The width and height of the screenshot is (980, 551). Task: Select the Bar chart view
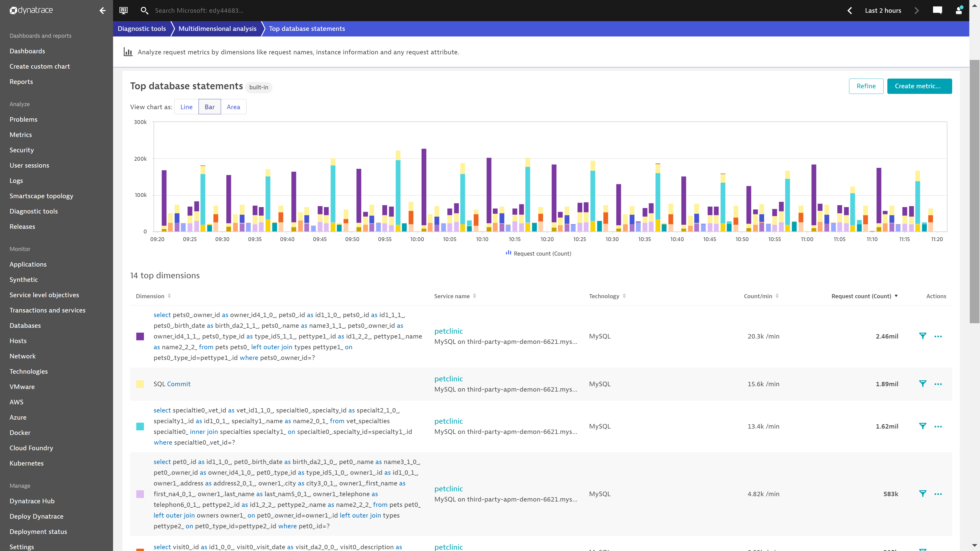(210, 107)
